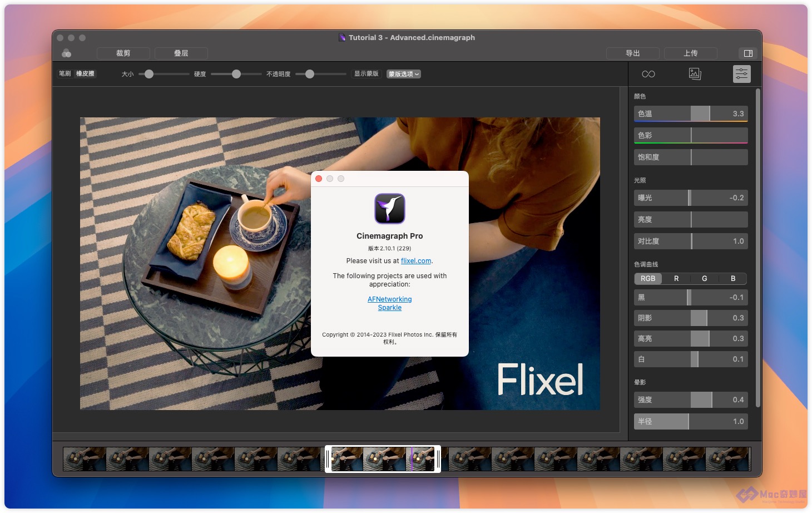Image resolution: width=812 pixels, height=513 pixels.
Task: Click the cinemagraph preview canvas image
Action: pos(340,264)
